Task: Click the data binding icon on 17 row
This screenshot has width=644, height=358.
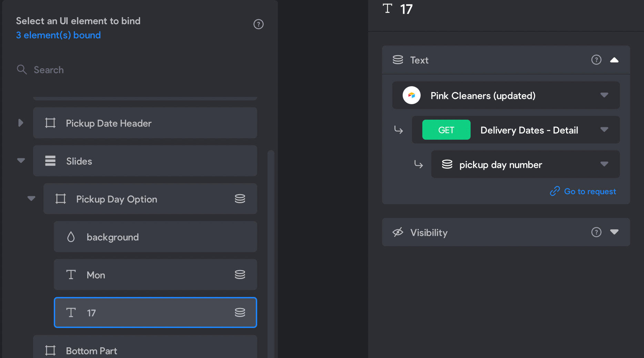Action: click(240, 312)
